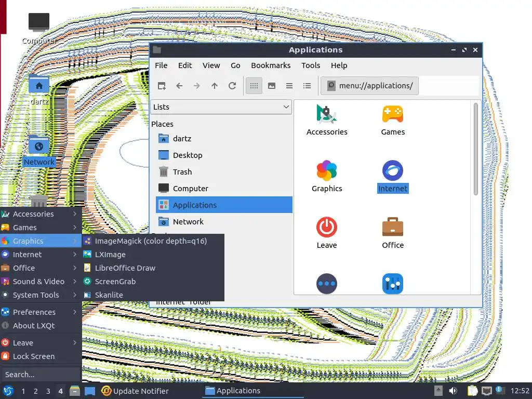The image size is (532, 399).
Task: Open the three-dots folder icon in file view
Action: click(x=326, y=284)
